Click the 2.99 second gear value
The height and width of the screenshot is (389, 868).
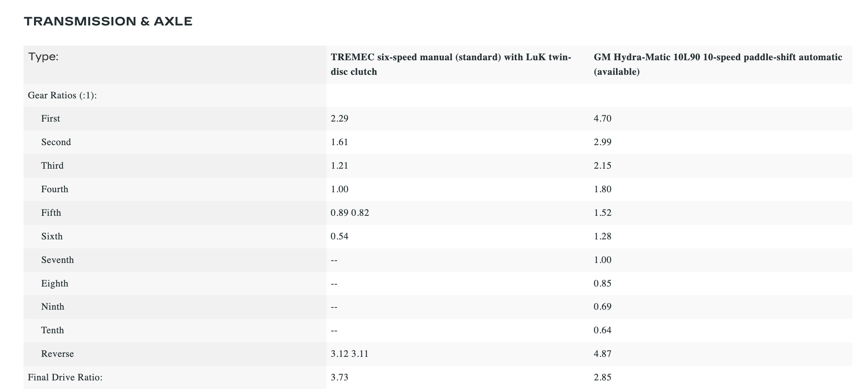click(x=602, y=142)
